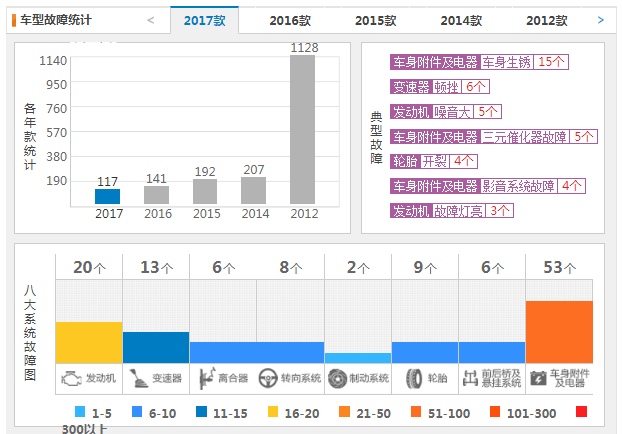
Task: Open the 变速器 顿挫 6个 fault tag
Action: (x=440, y=86)
